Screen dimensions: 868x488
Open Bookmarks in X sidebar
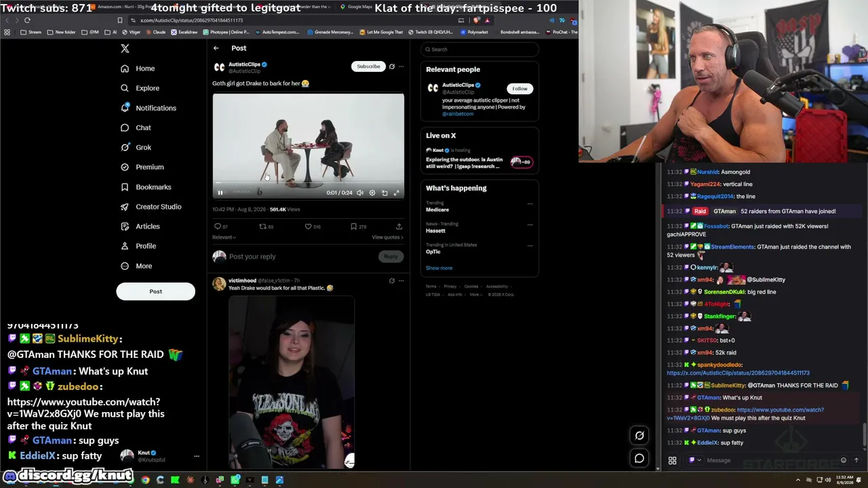146,187
